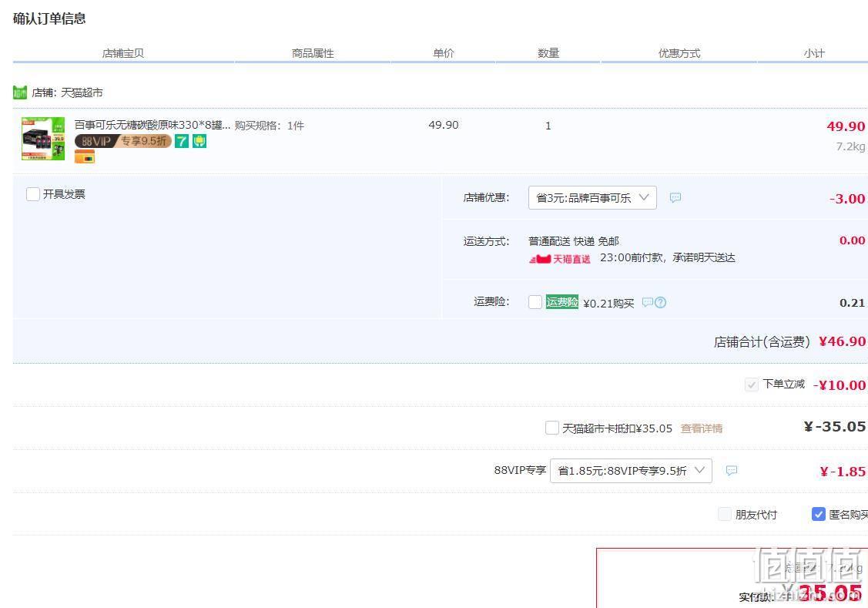
Task: Click the question mark help icon for 运费险
Action: [660, 302]
